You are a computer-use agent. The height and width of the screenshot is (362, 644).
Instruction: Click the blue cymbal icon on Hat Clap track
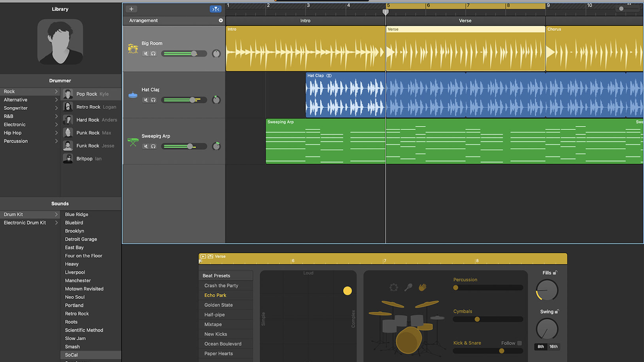coord(132,95)
